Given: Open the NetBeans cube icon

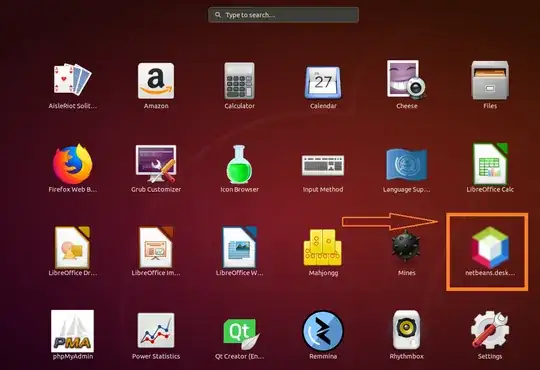Looking at the screenshot, I should coord(490,247).
